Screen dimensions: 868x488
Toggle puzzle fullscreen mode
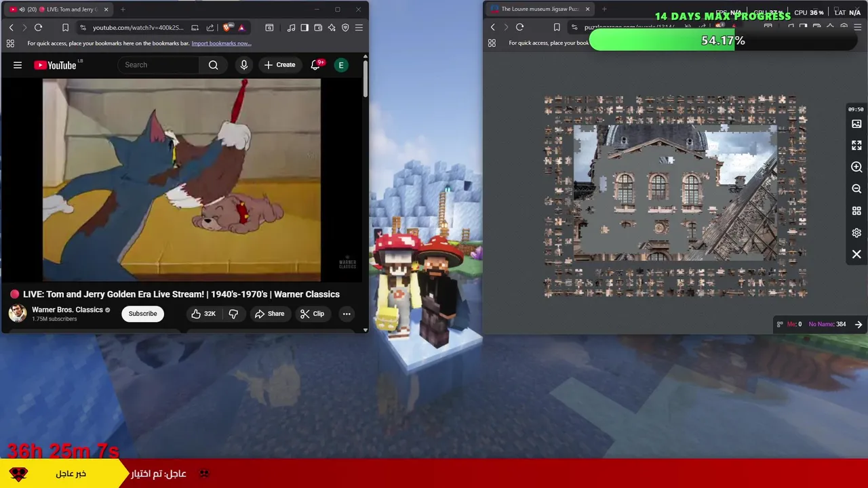pyautogui.click(x=856, y=146)
